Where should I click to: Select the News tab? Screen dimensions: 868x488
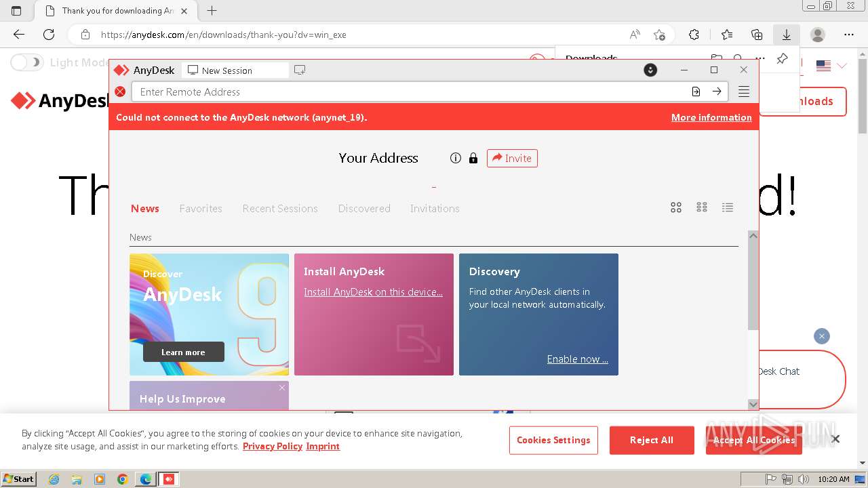point(145,208)
